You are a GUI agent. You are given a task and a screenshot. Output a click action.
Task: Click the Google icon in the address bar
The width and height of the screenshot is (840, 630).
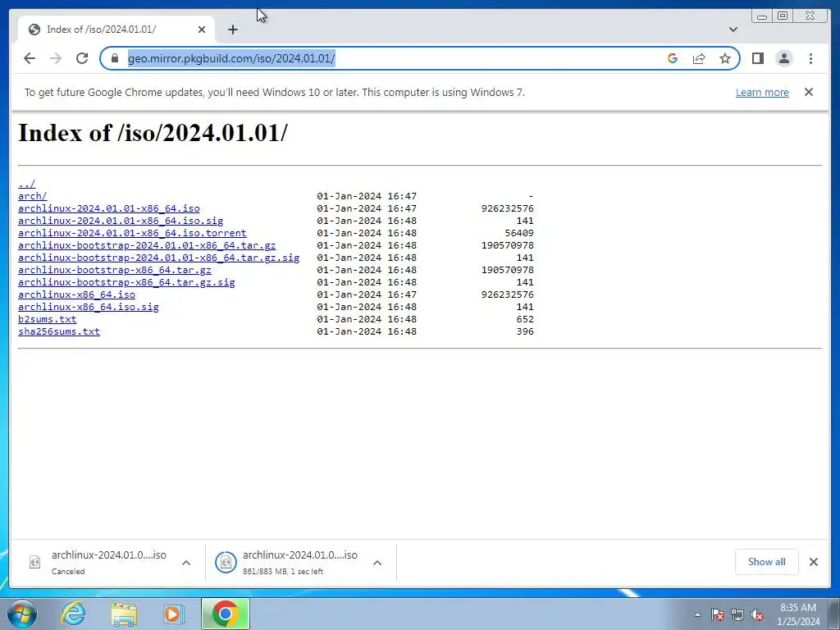pyautogui.click(x=673, y=58)
